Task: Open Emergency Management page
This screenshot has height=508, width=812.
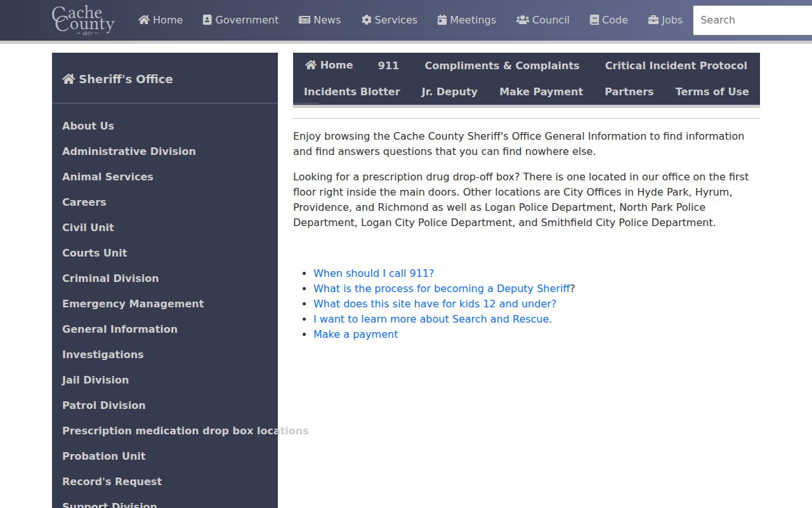Action: (133, 304)
